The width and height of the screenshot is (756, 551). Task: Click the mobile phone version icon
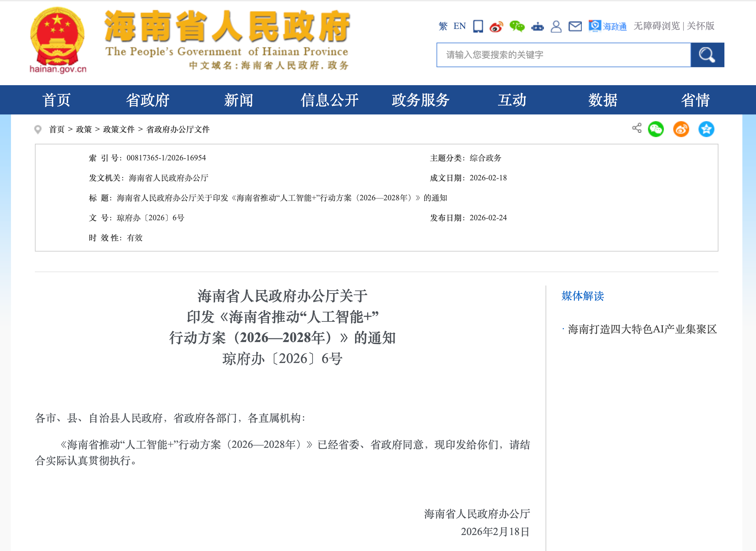tap(478, 26)
